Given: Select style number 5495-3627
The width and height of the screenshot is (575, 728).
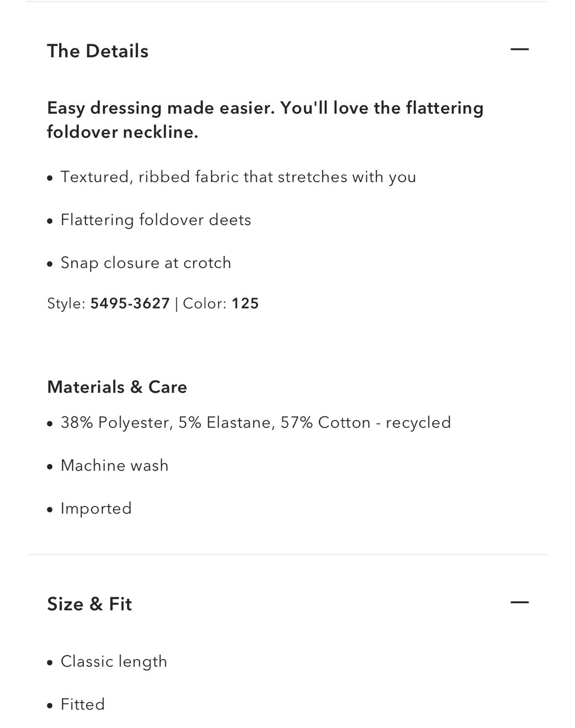Looking at the screenshot, I should (x=130, y=303).
